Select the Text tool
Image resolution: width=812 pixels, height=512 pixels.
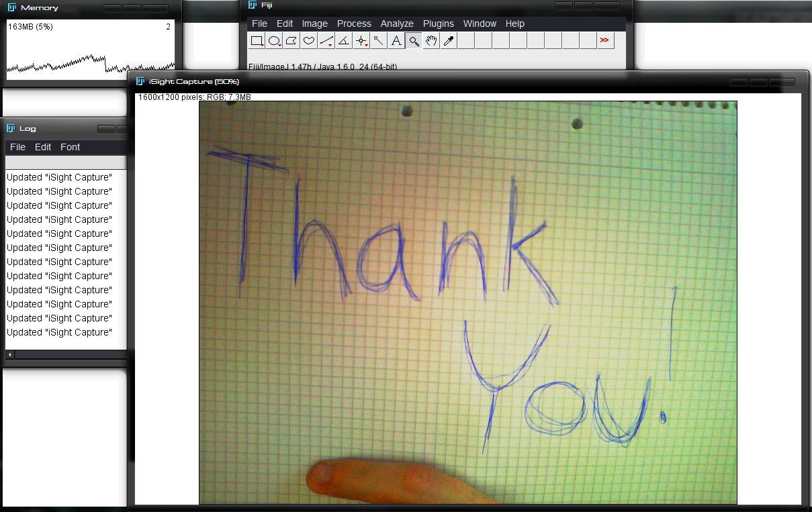[396, 41]
